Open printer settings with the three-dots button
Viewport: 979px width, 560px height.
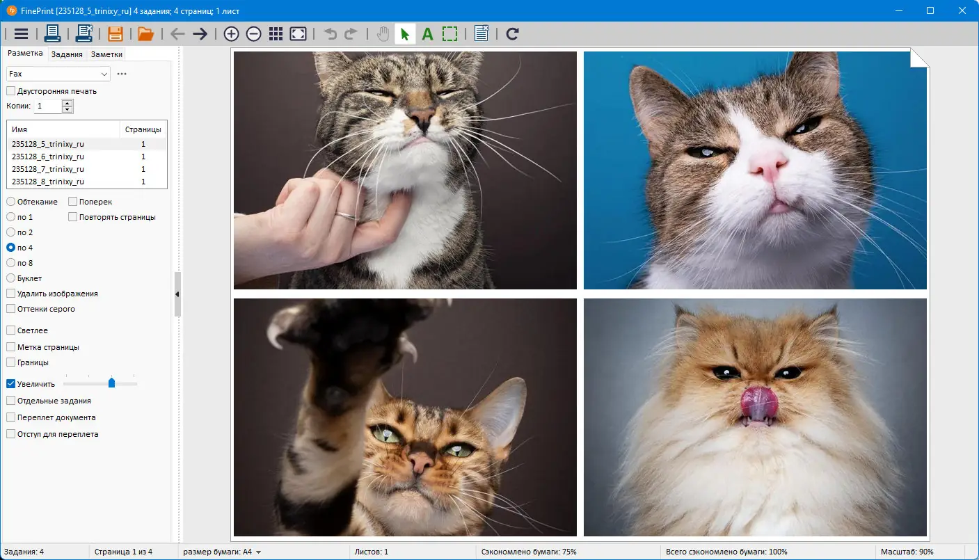point(122,74)
